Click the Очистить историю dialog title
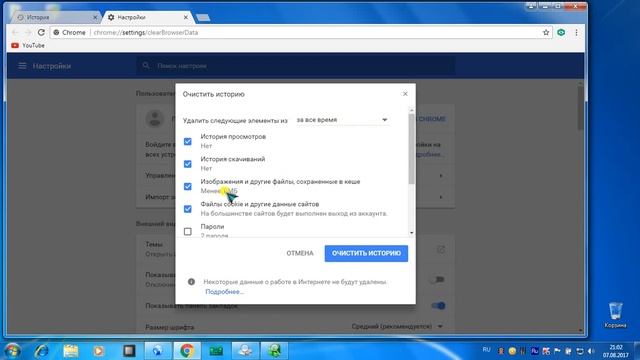 [x=213, y=94]
